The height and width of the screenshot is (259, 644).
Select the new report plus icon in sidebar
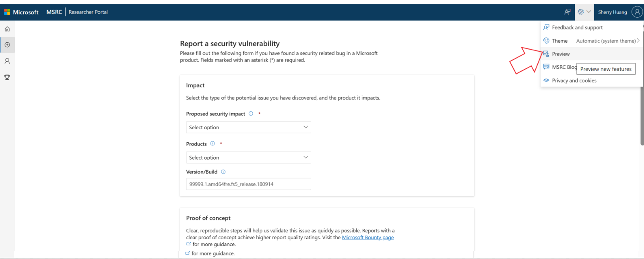tap(7, 45)
